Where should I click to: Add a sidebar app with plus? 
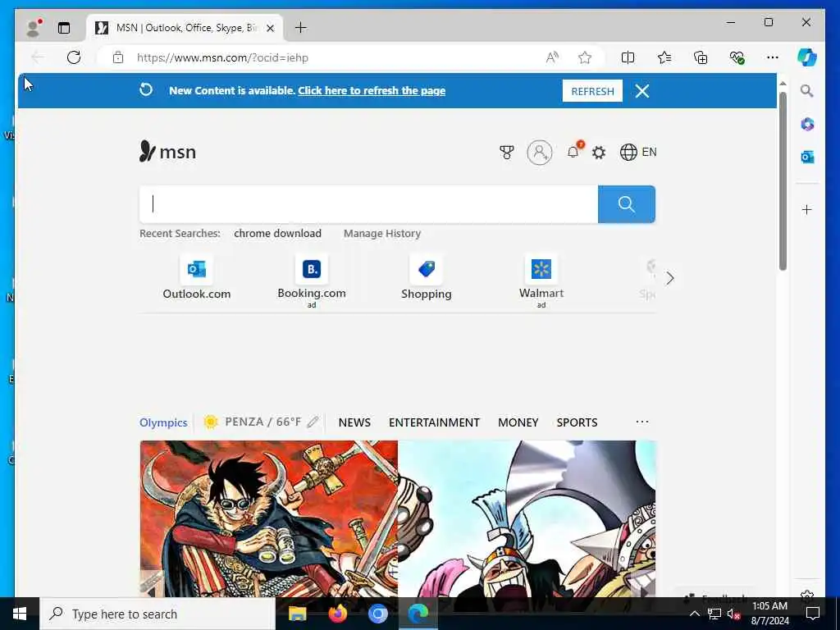[807, 209]
